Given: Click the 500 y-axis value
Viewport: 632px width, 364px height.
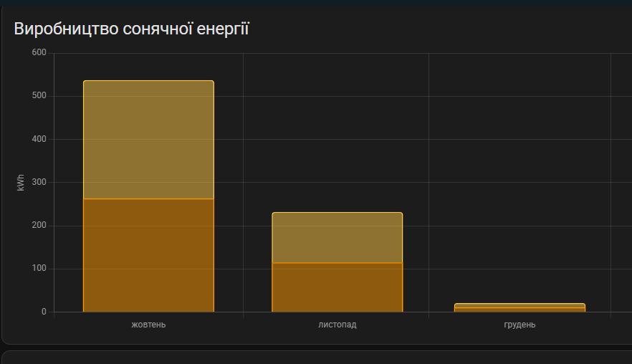Looking at the screenshot, I should tap(39, 95).
